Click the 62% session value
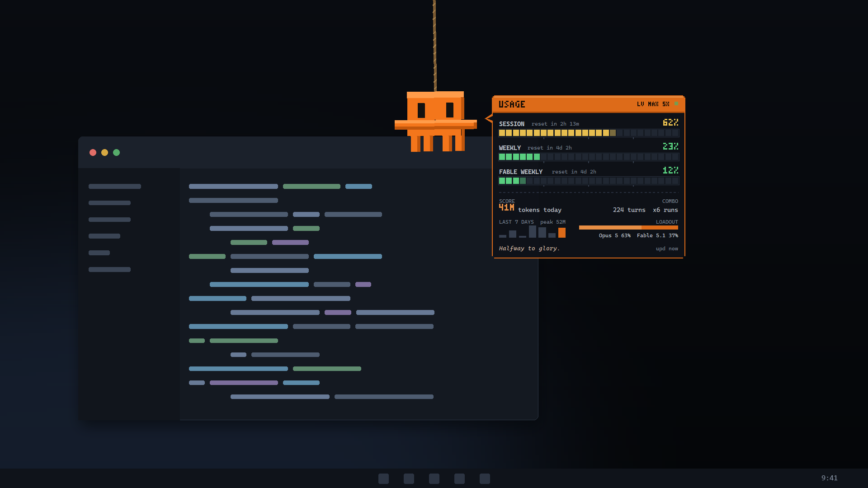The width and height of the screenshot is (868, 488). point(670,122)
